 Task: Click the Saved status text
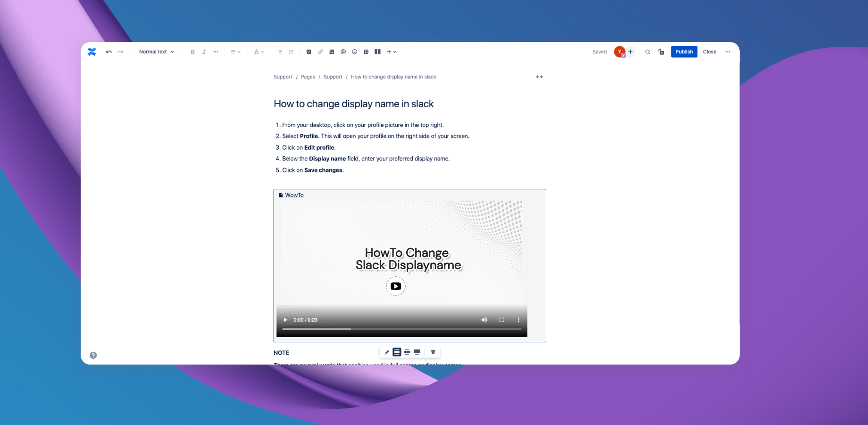pyautogui.click(x=600, y=52)
